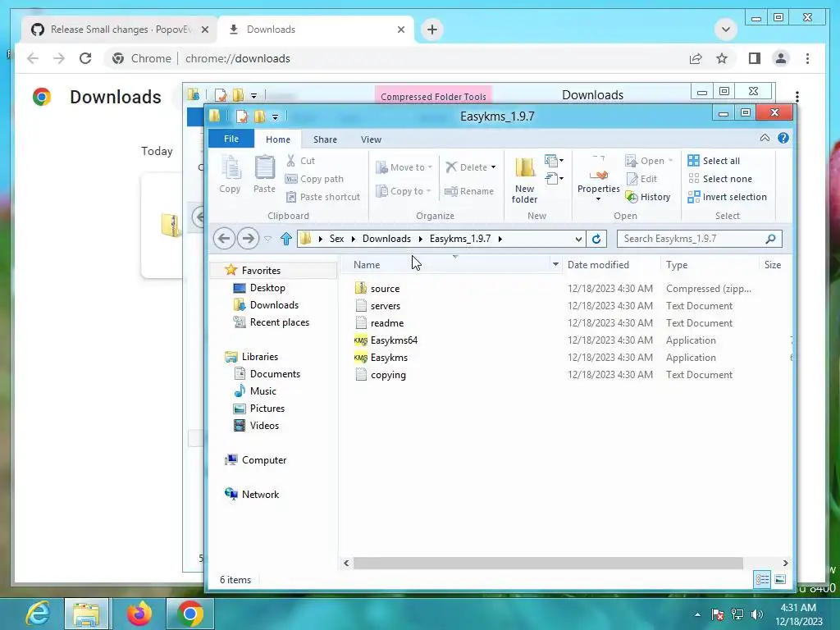
Task: Collapse the ribbon with chevron
Action: click(765, 138)
